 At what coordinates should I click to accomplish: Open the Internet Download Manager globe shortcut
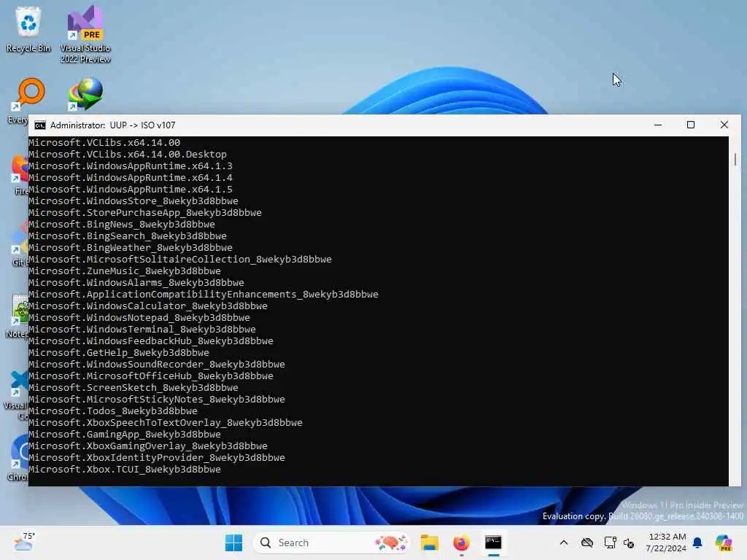86,94
